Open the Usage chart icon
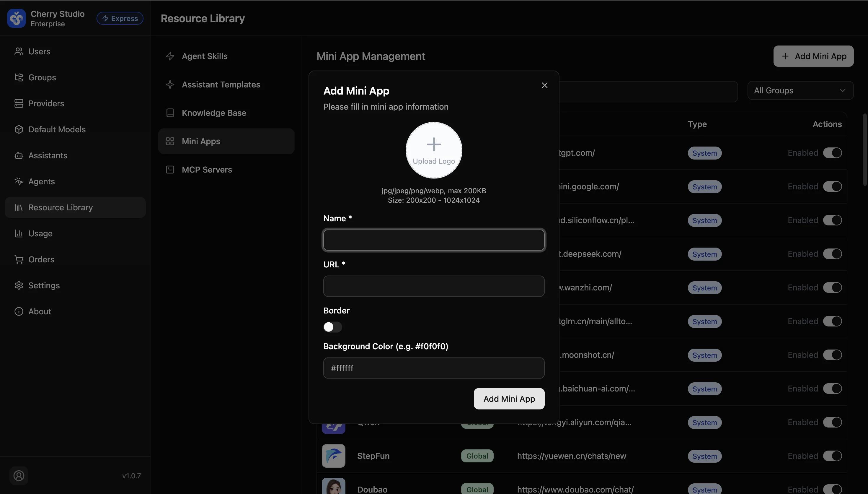Viewport: 868px width, 494px height. pos(19,233)
